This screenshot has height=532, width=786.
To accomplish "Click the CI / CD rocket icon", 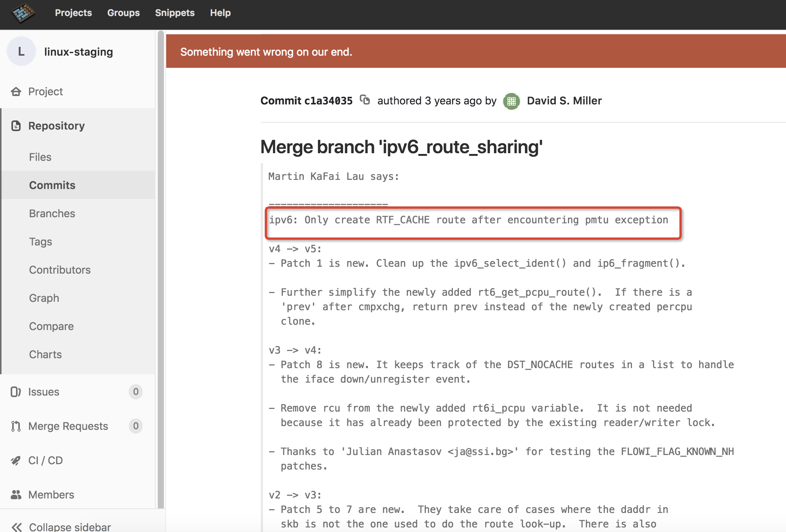I will [16, 460].
